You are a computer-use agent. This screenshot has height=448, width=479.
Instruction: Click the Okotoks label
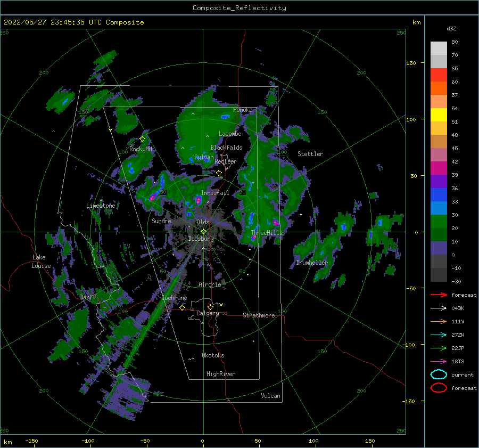click(213, 355)
